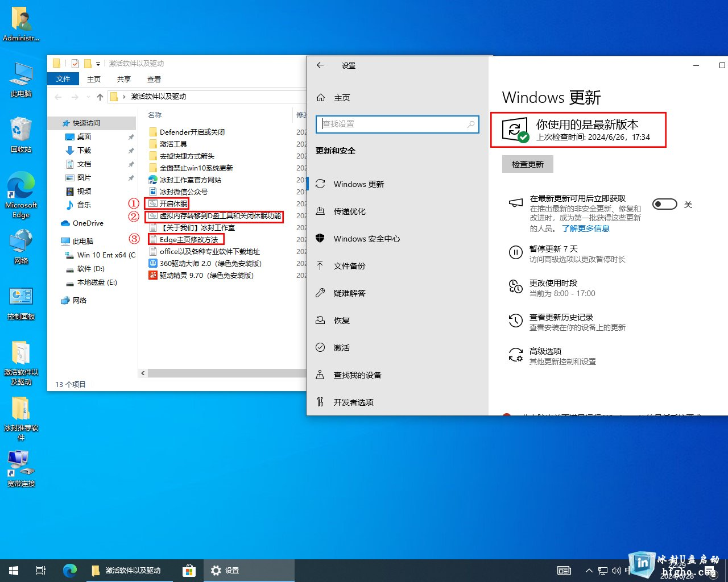Click the Home icon in Settings
This screenshot has height=582, width=728.
(x=321, y=98)
